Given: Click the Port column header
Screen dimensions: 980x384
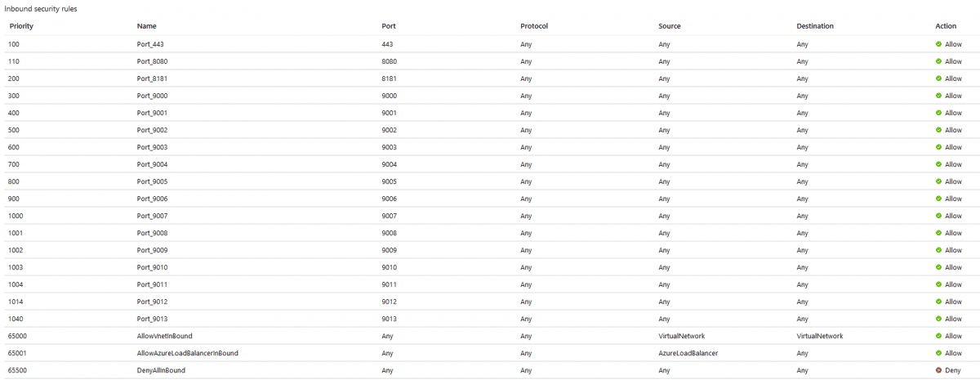Looking at the screenshot, I should click(389, 26).
